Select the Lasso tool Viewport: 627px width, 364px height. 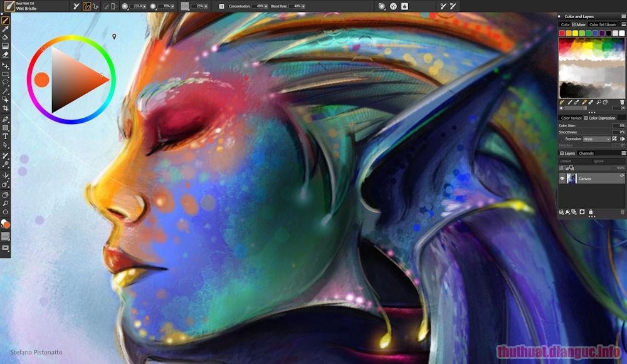tap(5, 83)
